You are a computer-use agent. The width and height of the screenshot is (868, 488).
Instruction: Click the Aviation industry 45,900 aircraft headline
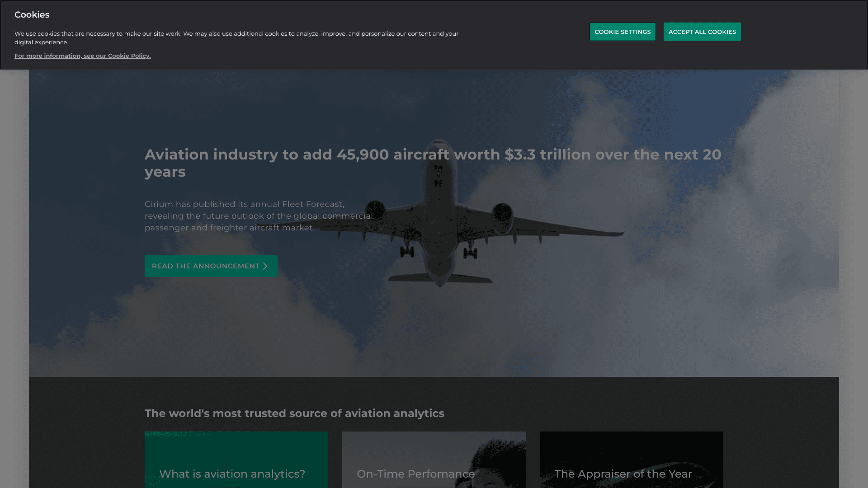433,163
